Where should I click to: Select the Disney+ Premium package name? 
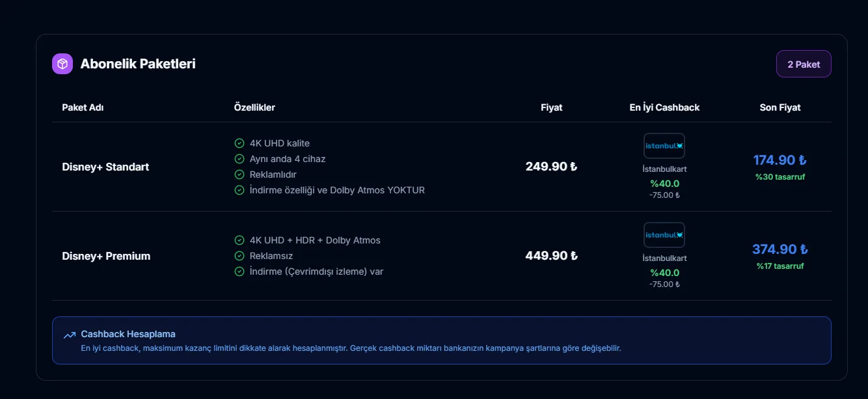[106, 256]
